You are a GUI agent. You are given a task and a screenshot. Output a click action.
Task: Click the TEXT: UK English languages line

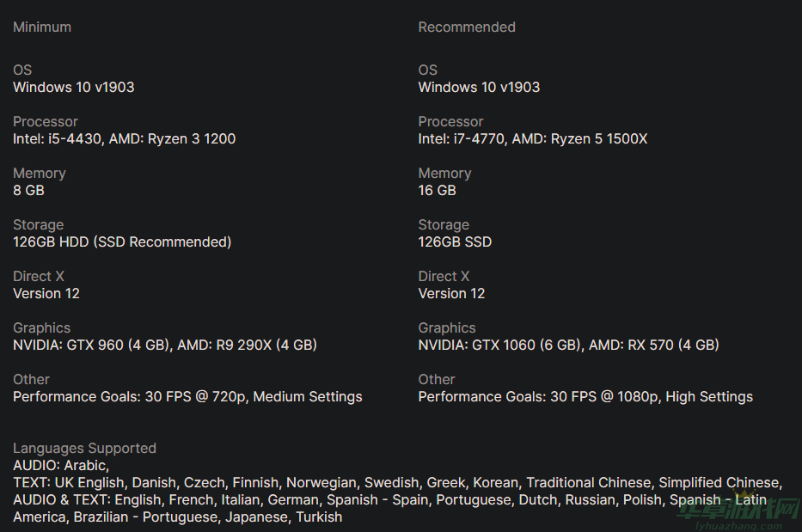[397, 483]
